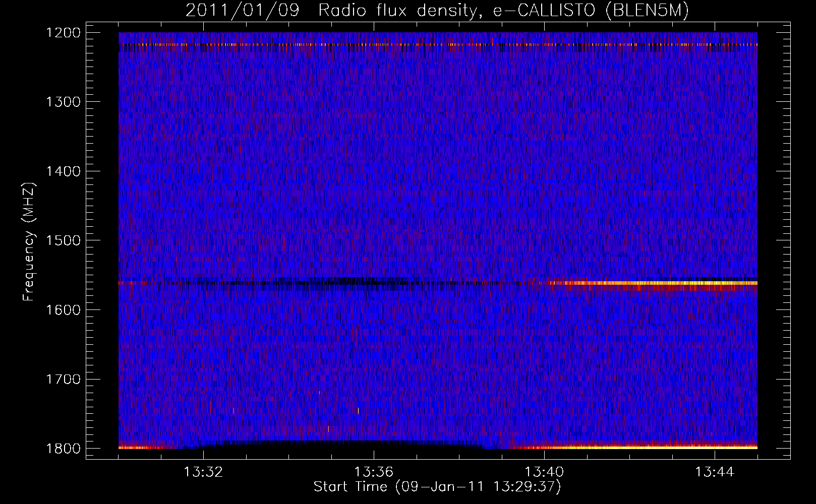
Task: Select the '1300' frequency axis label
Action: pyautogui.click(x=63, y=102)
